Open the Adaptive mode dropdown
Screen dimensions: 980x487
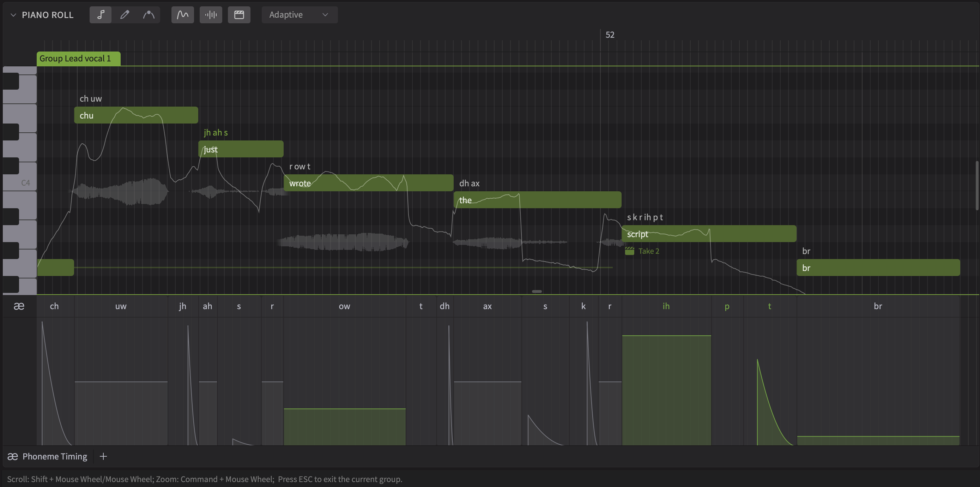[300, 15]
